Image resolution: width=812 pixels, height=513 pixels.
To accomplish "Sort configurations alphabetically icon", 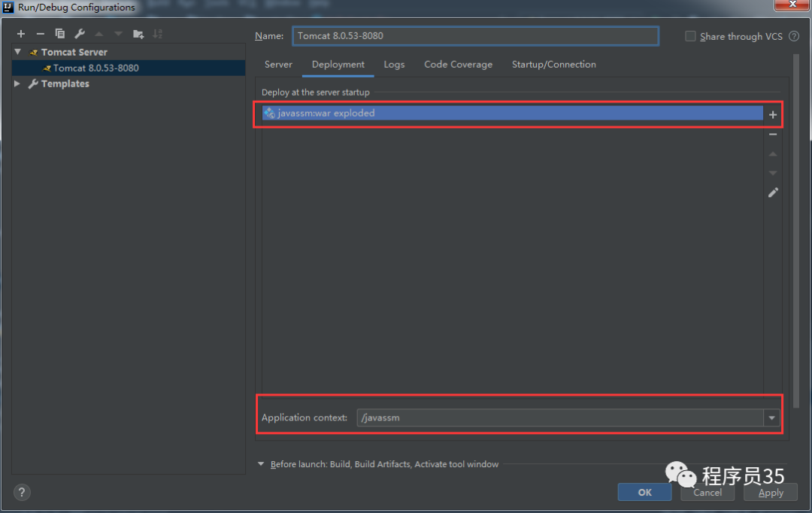I will pyautogui.click(x=158, y=34).
